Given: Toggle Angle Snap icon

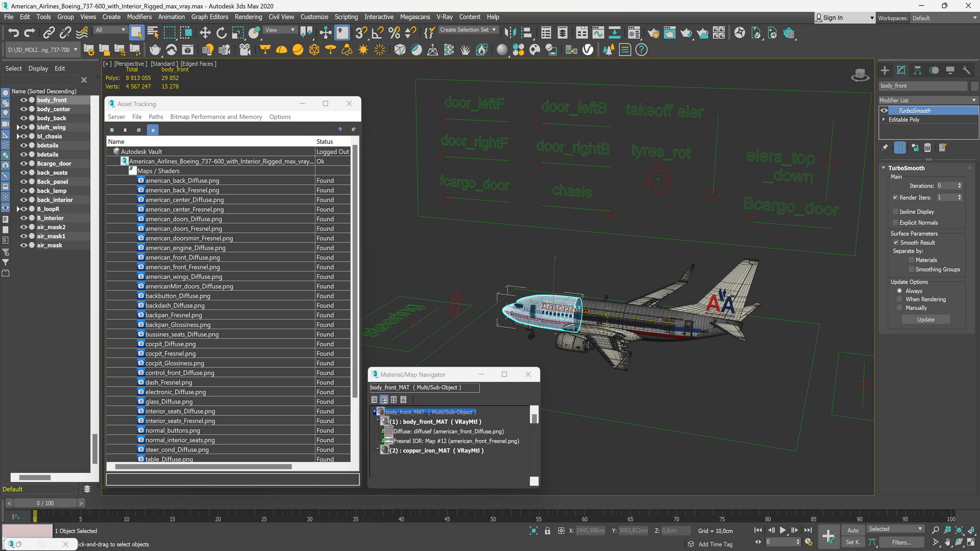Looking at the screenshot, I should (378, 33).
